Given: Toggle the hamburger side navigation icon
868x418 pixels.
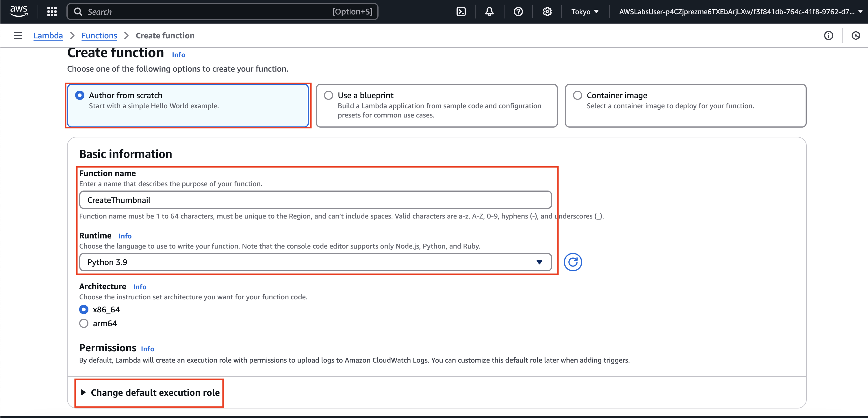Looking at the screenshot, I should tap(18, 35).
